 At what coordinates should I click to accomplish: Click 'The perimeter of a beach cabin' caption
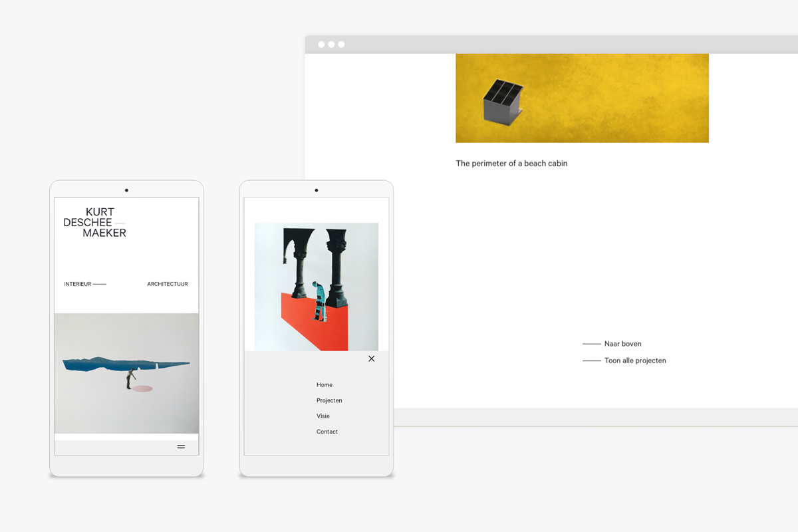(x=511, y=164)
